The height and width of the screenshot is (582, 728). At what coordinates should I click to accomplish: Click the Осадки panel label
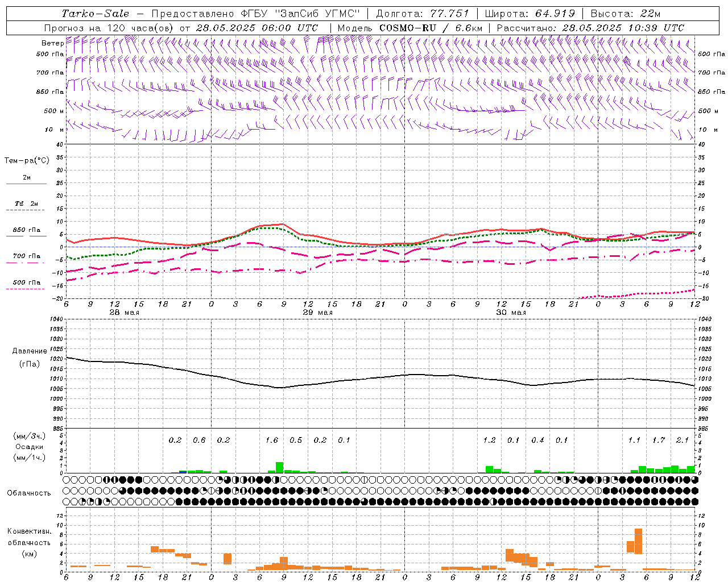30,447
